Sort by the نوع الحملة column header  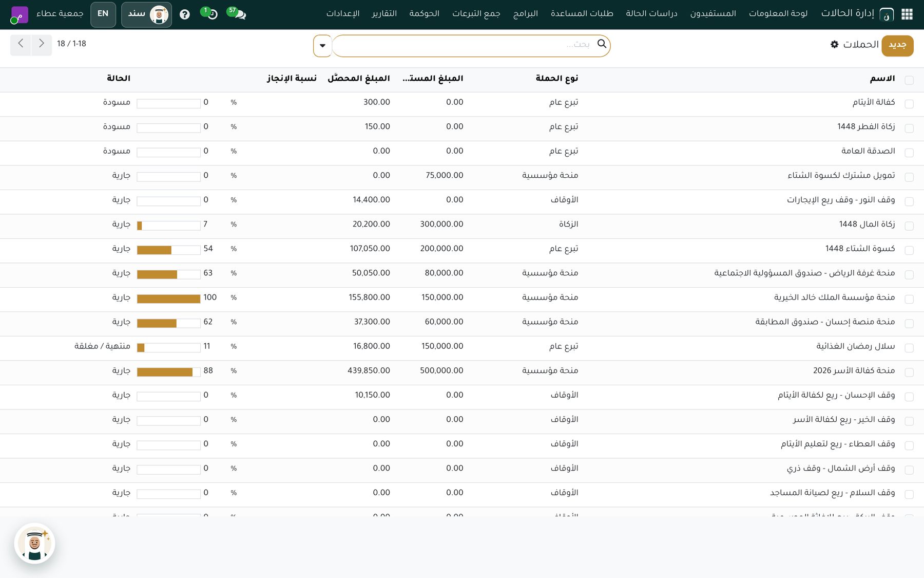click(x=557, y=78)
